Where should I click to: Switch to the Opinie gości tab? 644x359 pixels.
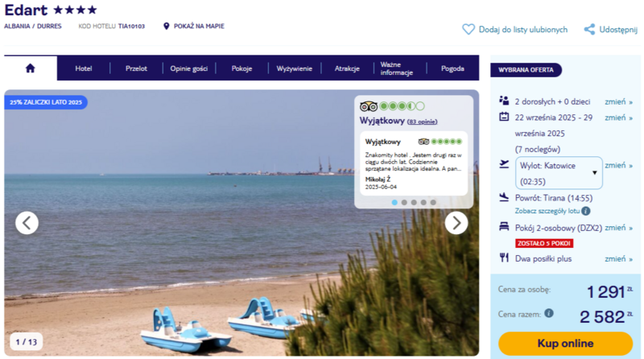pos(189,68)
